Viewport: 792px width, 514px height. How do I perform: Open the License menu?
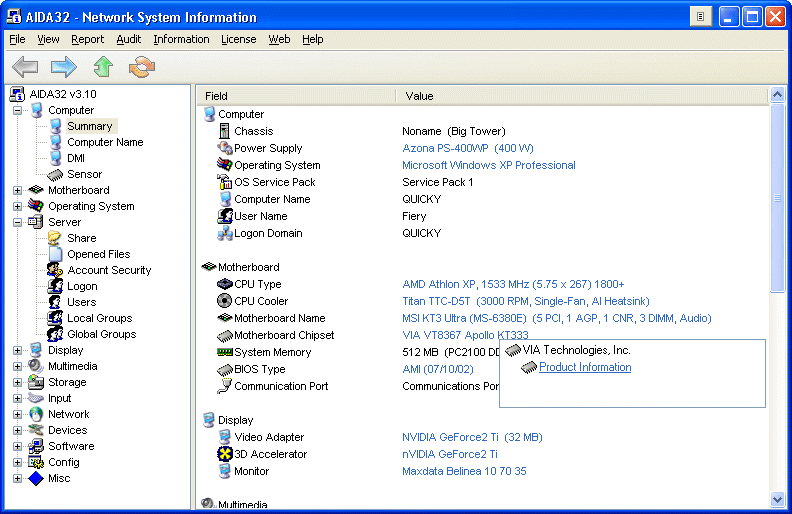pyautogui.click(x=238, y=39)
